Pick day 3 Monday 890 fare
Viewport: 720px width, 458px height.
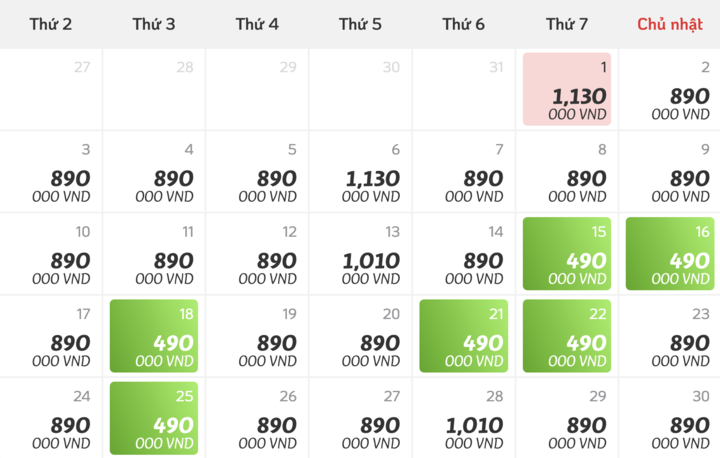(x=51, y=171)
